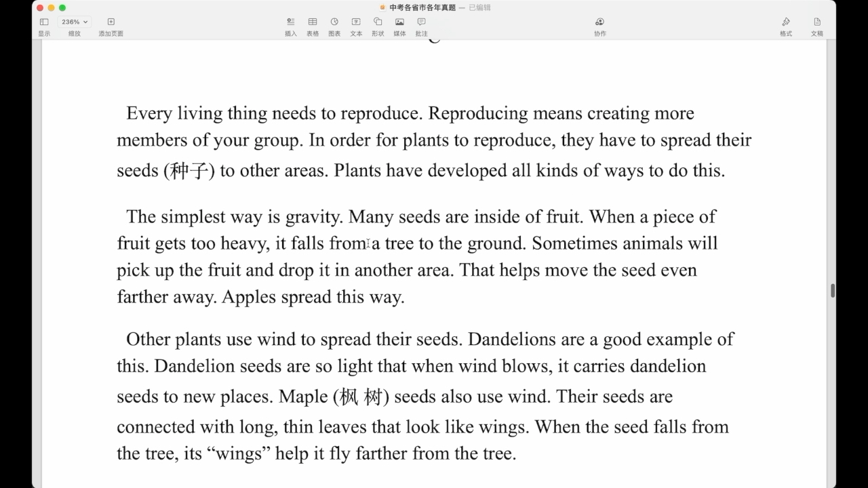Open the View (显示) sidebar options
Image resolution: width=868 pixels, height=488 pixels.
coord(44,22)
